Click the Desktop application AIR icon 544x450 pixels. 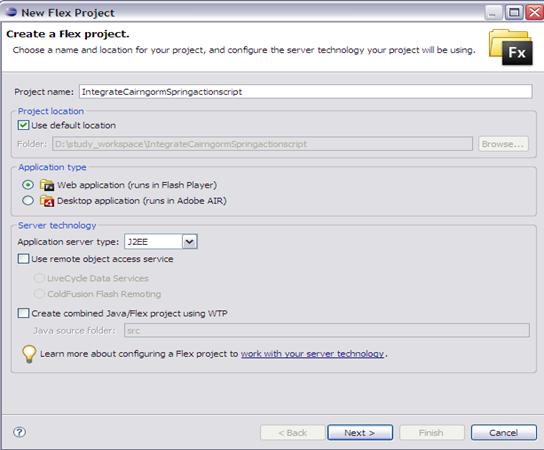pos(47,201)
